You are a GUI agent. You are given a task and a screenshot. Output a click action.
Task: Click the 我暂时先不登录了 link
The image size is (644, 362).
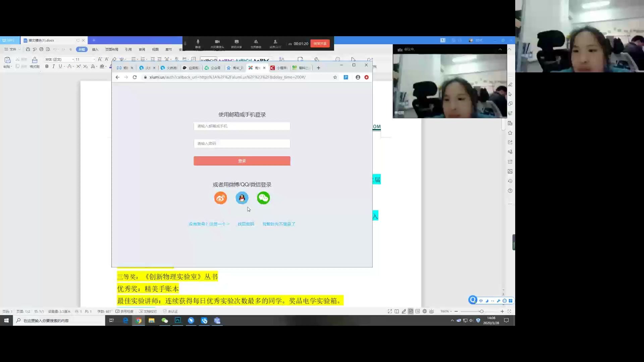279,224
